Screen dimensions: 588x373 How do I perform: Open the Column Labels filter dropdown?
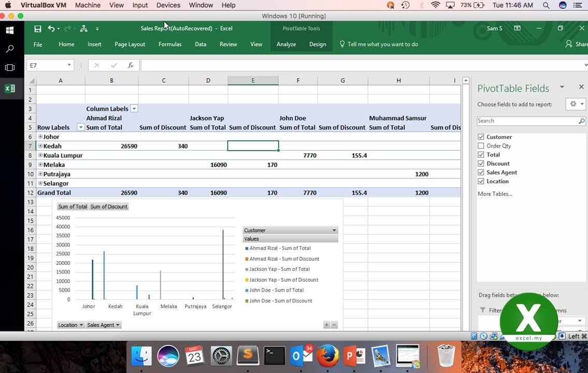tap(134, 109)
